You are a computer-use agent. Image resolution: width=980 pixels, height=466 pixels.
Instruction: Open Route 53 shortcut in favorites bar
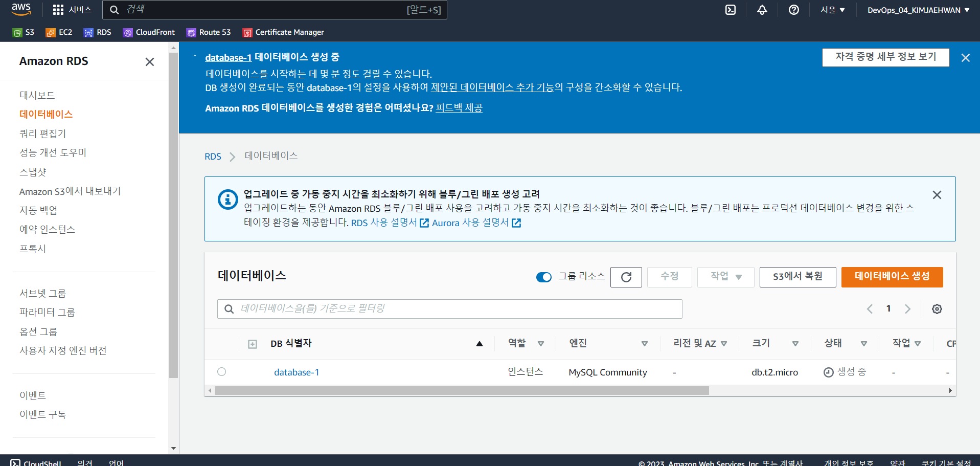[209, 32]
